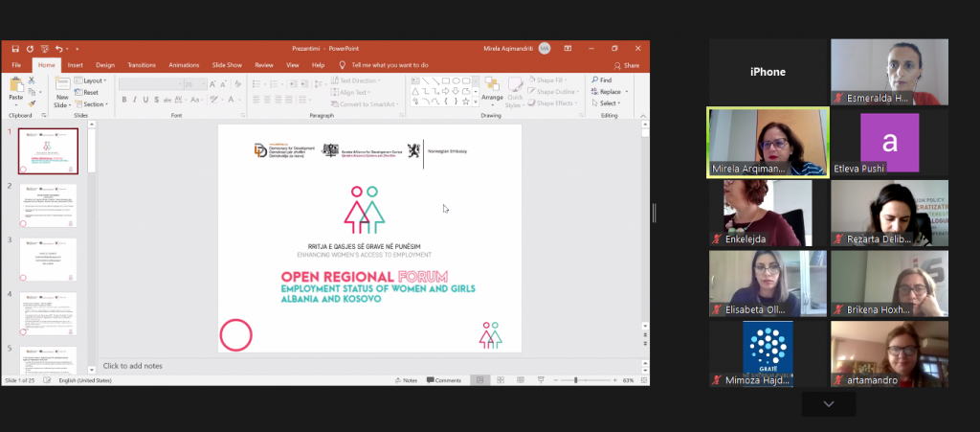Toggle Underline formatting

click(x=145, y=100)
